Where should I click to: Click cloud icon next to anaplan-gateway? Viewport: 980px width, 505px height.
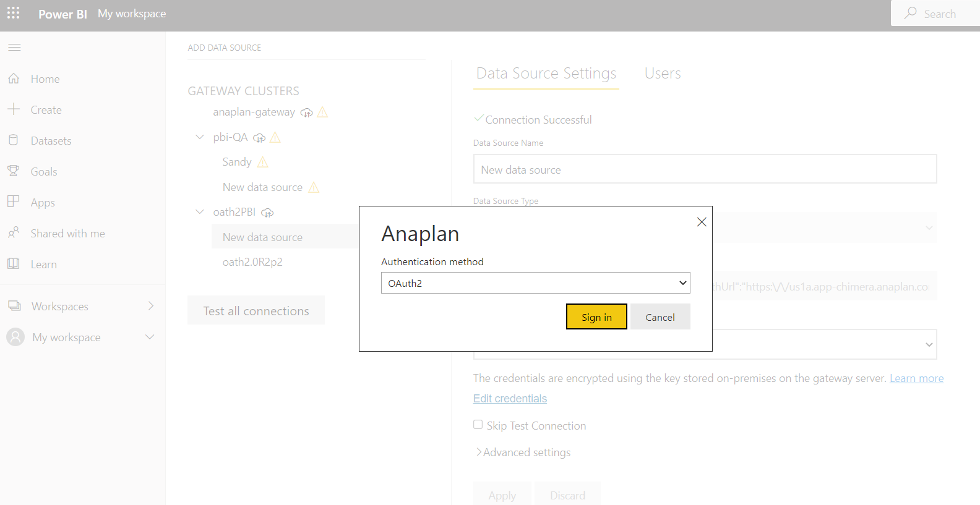[x=306, y=112]
